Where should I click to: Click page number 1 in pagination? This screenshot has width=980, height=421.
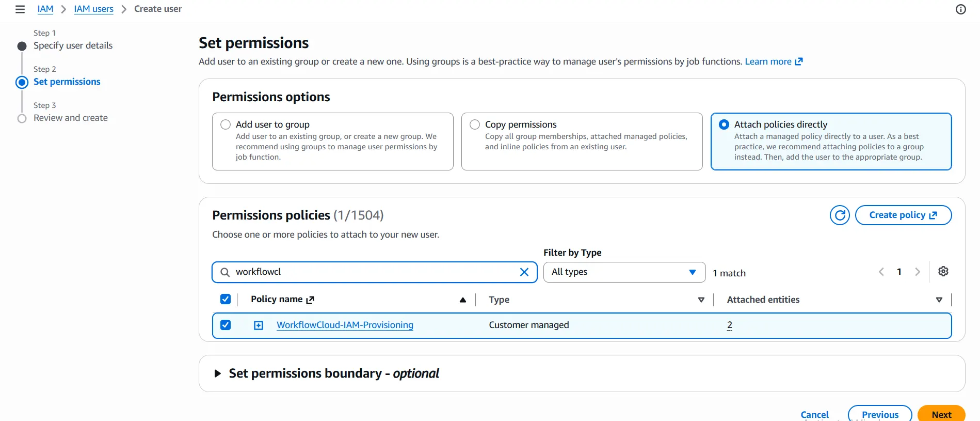point(899,272)
